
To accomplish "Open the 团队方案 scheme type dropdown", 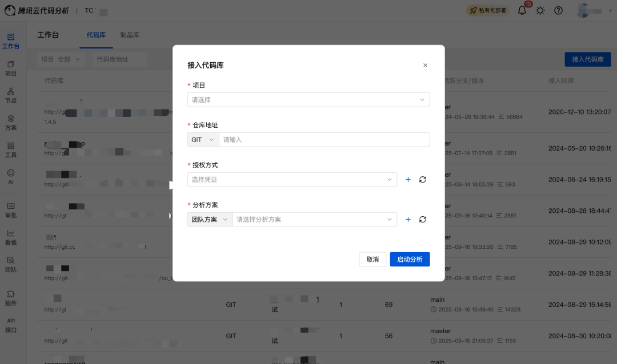I will click(210, 219).
